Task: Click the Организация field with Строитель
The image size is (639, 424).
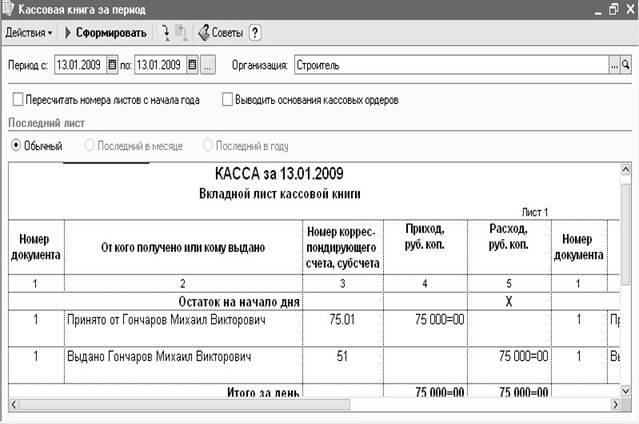Action: 451,65
